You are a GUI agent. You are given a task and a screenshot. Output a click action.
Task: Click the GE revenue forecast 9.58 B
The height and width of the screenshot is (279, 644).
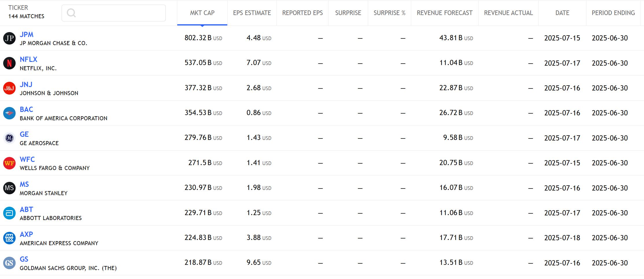[x=458, y=138]
